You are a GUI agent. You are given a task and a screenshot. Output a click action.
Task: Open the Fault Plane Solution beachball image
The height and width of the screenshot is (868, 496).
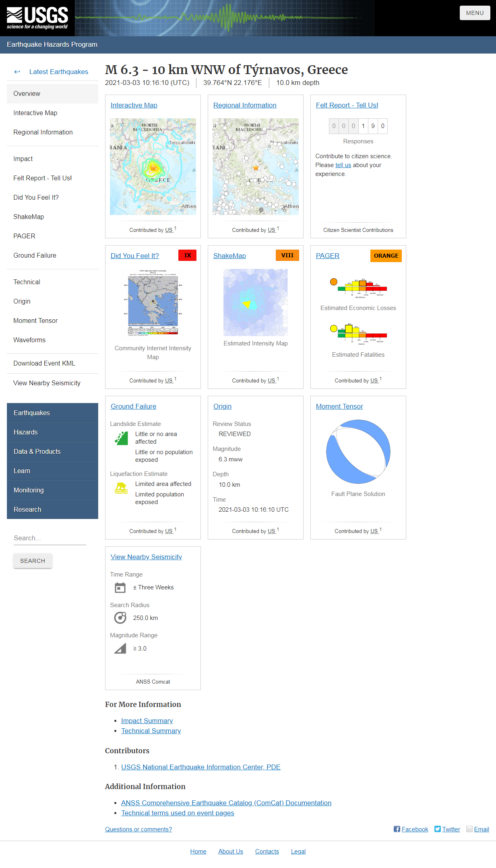point(358,451)
